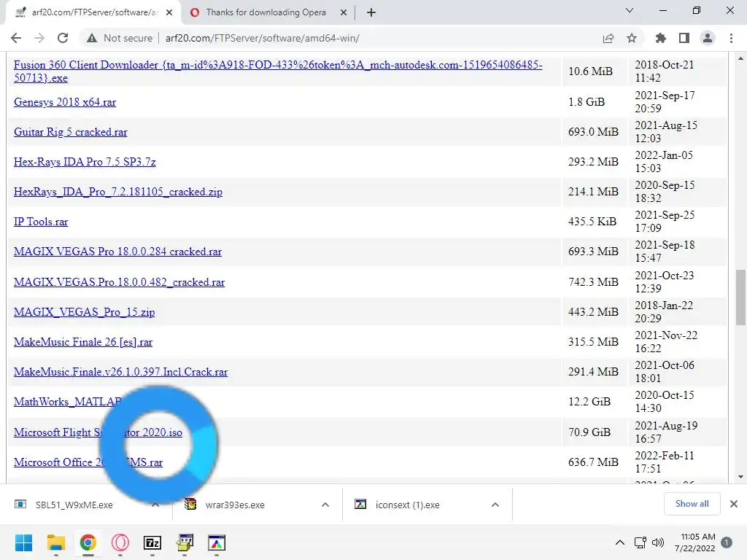Open the Extensions puzzle icon
Viewport: 747px width, 560px height.
[660, 38]
